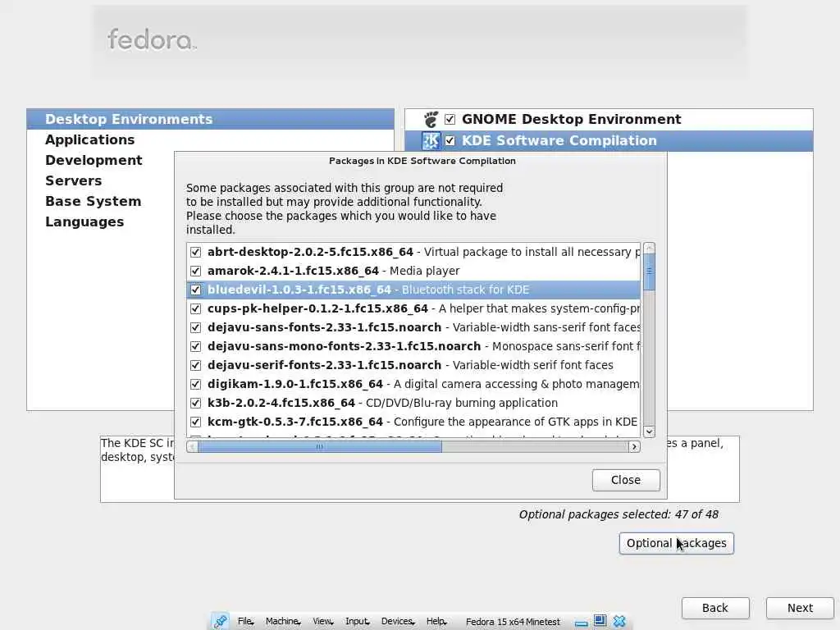Screen dimensions: 840x630
Task: Click the GNOME foot icon
Action: [x=431, y=119]
